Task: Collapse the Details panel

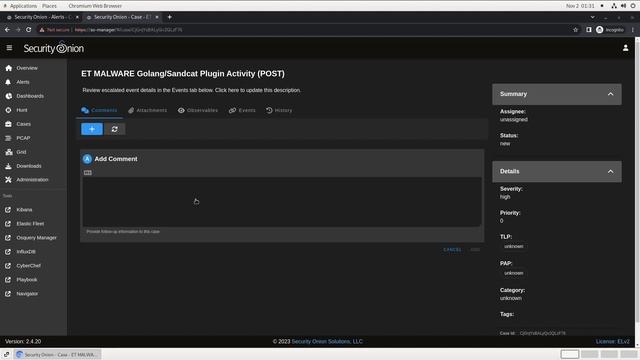Action: click(610, 171)
